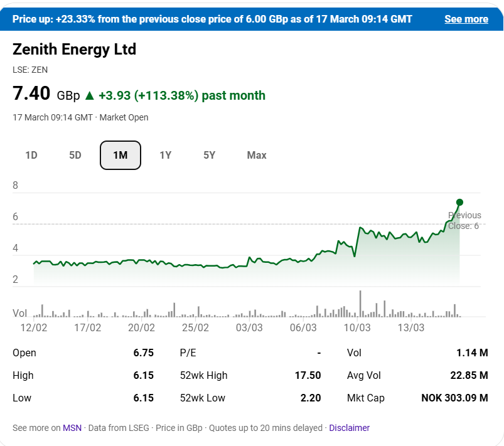
Task: Open the See more link in banner
Action: (466, 19)
